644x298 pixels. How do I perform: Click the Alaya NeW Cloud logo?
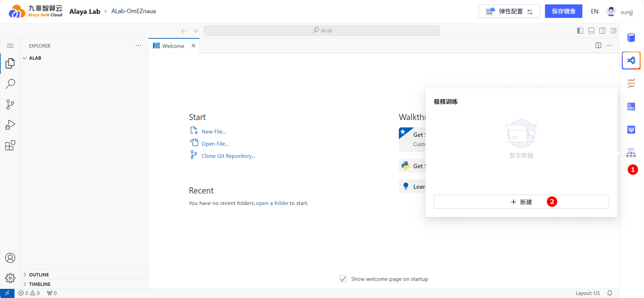(36, 11)
